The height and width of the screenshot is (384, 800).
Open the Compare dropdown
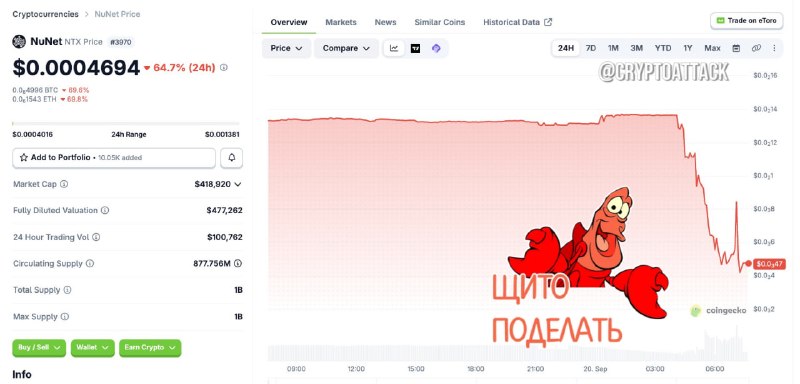tap(346, 48)
